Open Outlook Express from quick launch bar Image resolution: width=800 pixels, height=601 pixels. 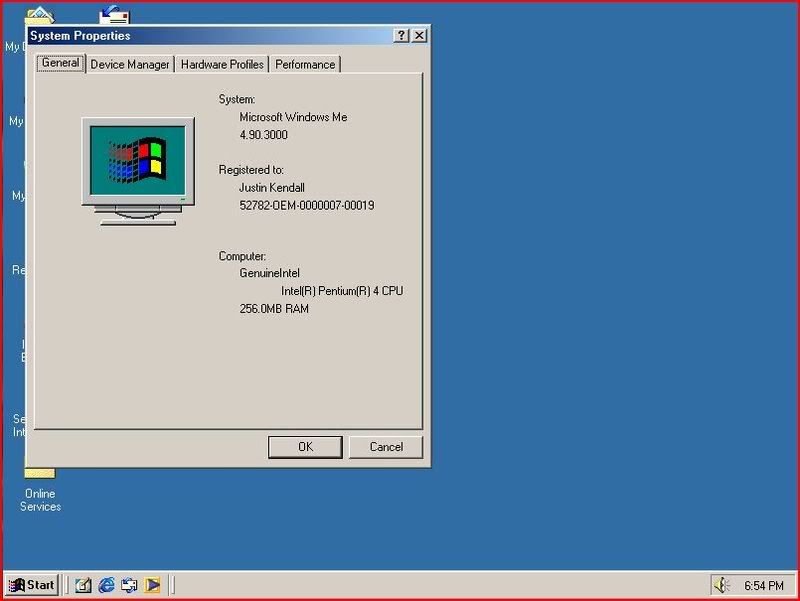[130, 585]
